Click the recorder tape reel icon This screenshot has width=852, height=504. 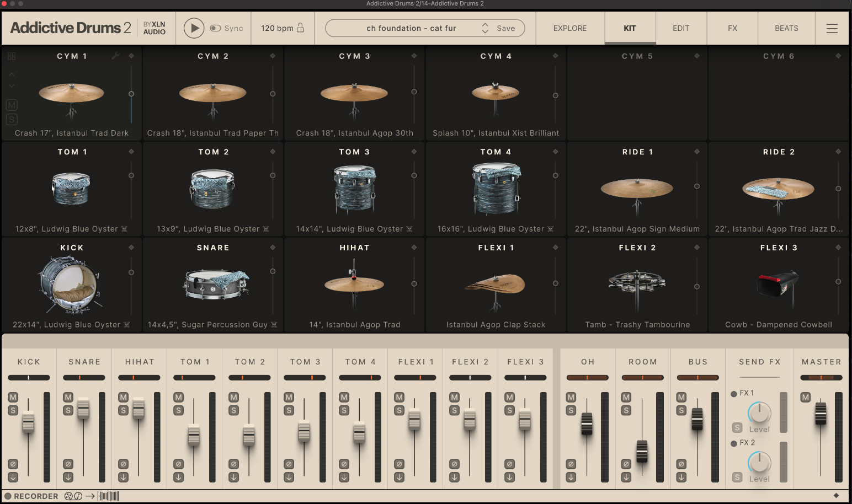click(x=73, y=496)
